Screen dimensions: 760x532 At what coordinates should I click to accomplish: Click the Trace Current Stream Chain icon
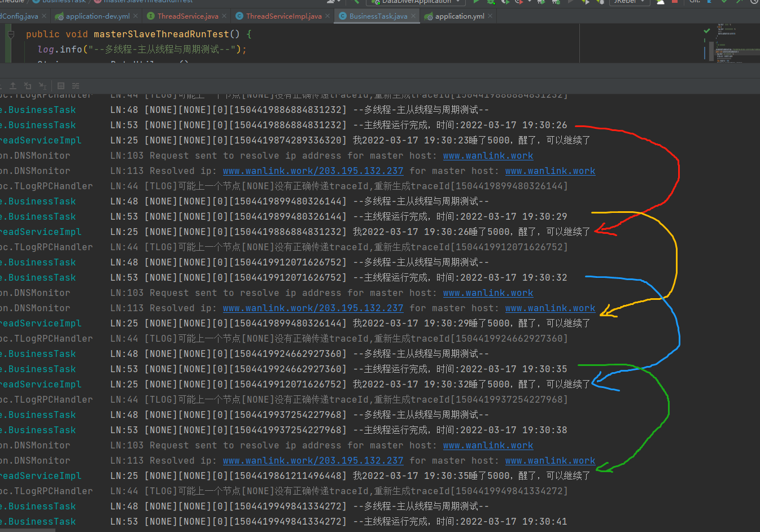(76, 86)
